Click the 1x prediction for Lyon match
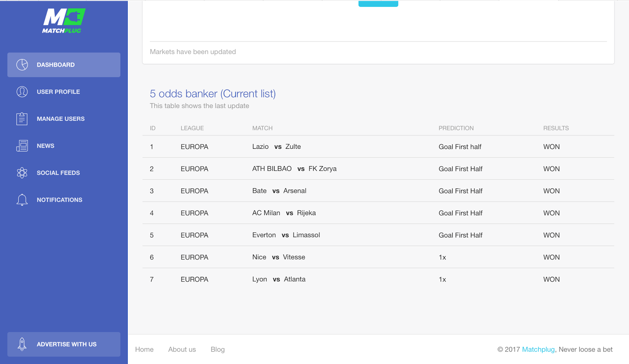Viewport: 629px width, 364px height. pos(442,279)
